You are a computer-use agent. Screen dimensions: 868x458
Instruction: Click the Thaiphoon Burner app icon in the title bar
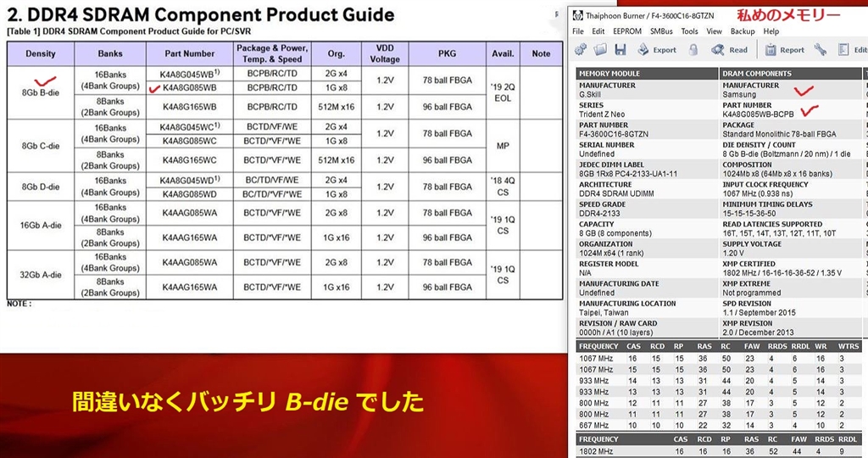coord(578,15)
